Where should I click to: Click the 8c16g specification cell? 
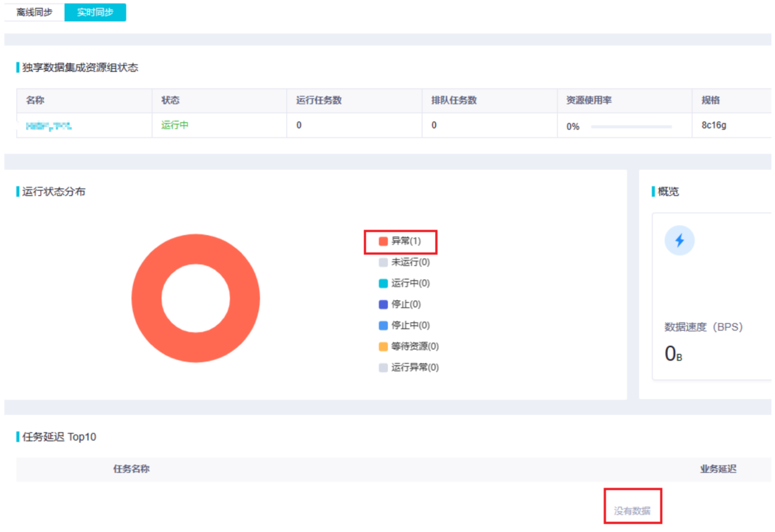[714, 125]
